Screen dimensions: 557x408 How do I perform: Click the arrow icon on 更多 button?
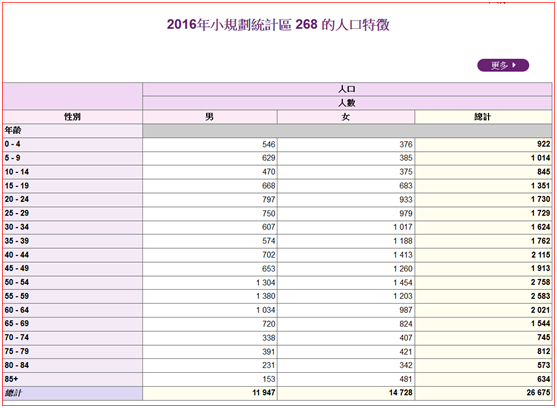(x=514, y=65)
